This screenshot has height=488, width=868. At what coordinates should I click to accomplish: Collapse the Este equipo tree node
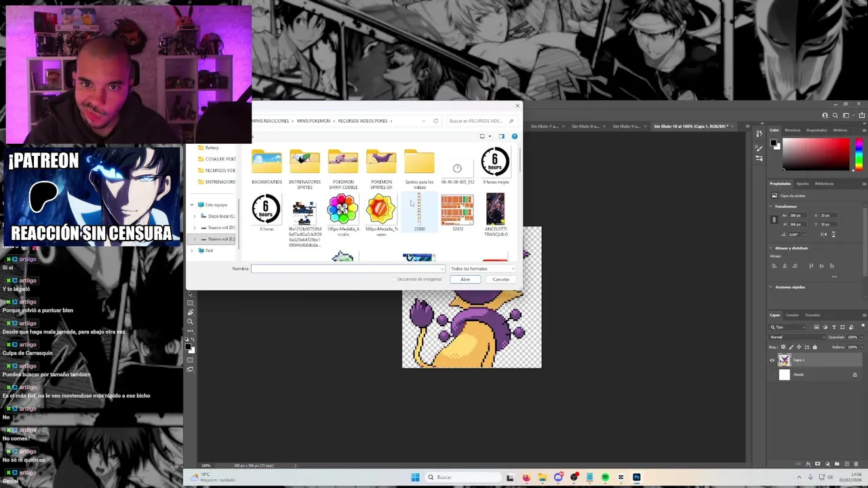[x=192, y=205]
